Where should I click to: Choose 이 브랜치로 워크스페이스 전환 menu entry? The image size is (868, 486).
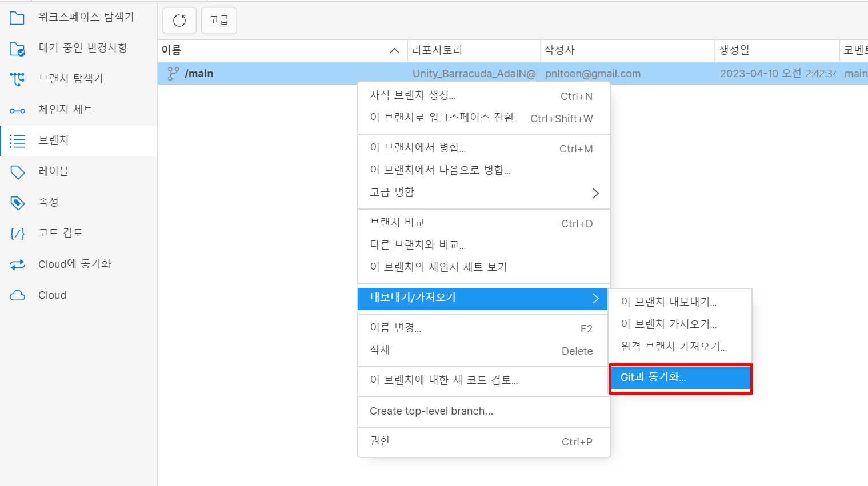coord(443,118)
